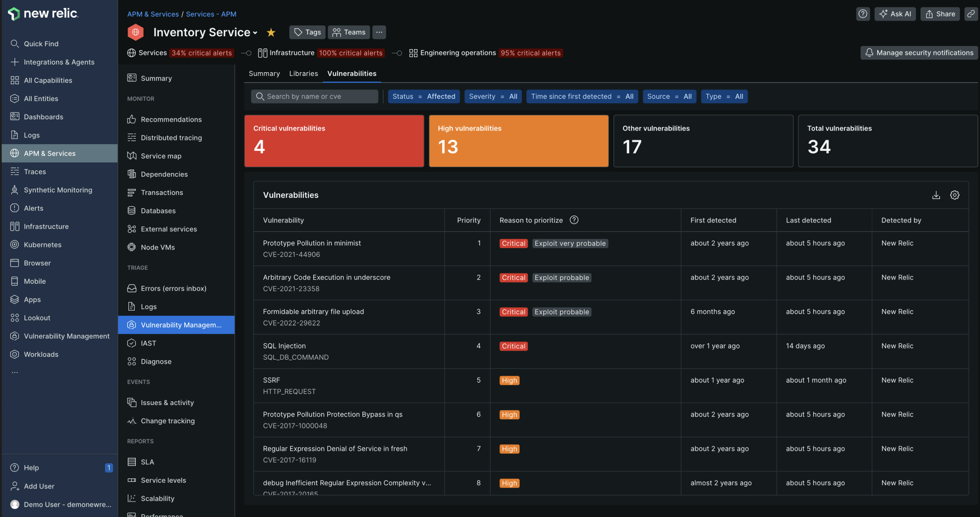Viewport: 980px width, 517px height.
Task: Toggle the Source filter set to All
Action: tap(668, 96)
